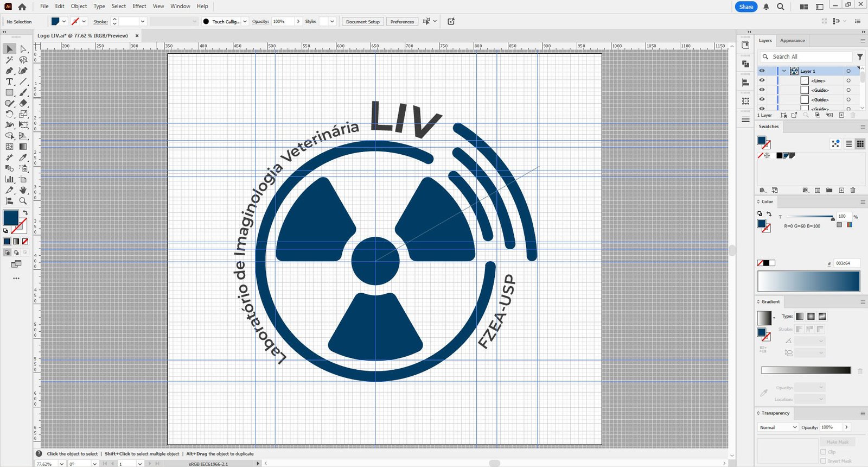Delete swatch with Swatches trash icon

853,190
